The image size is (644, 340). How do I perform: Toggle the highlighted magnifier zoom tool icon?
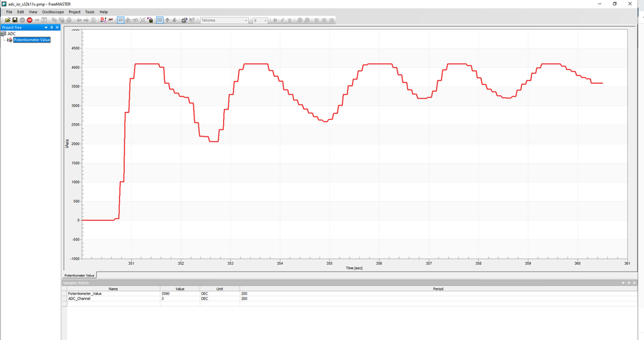point(121,20)
